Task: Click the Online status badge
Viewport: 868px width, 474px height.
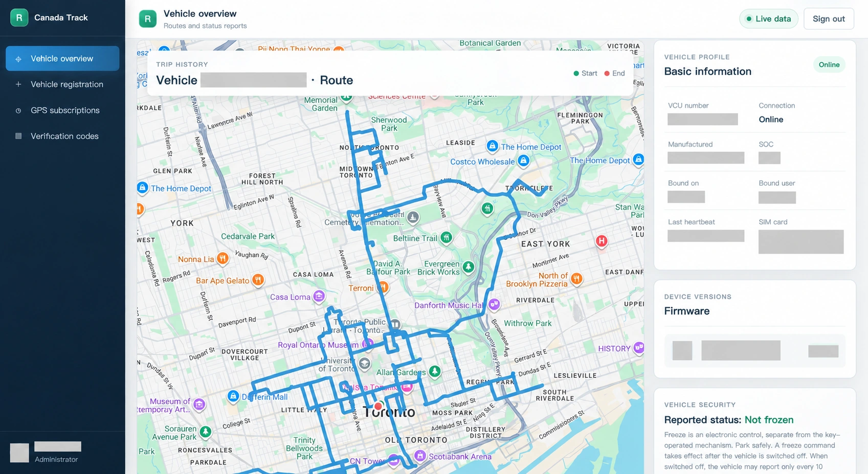Action: coord(829,64)
